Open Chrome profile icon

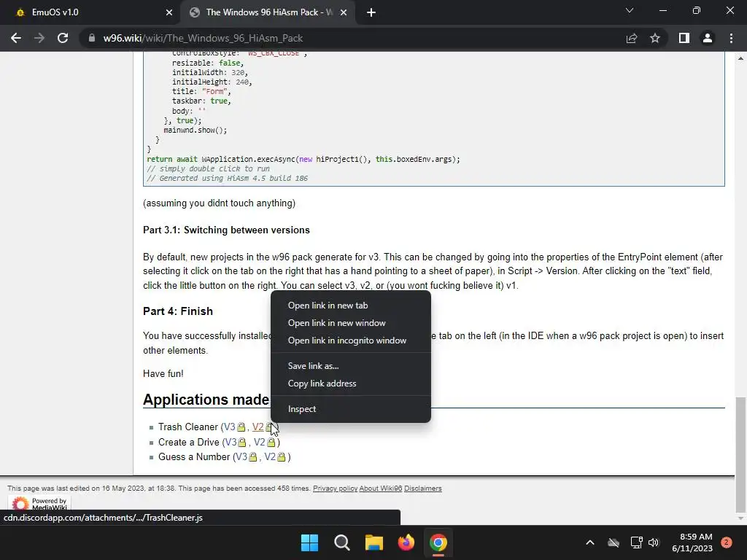point(708,38)
